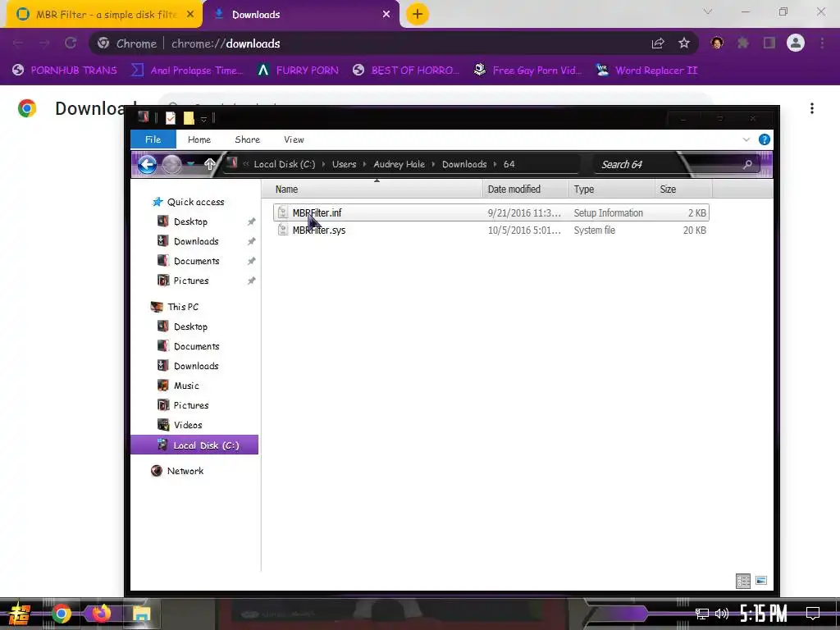Image resolution: width=840 pixels, height=630 pixels.
Task: Open Desktop under This PC
Action: (x=190, y=326)
